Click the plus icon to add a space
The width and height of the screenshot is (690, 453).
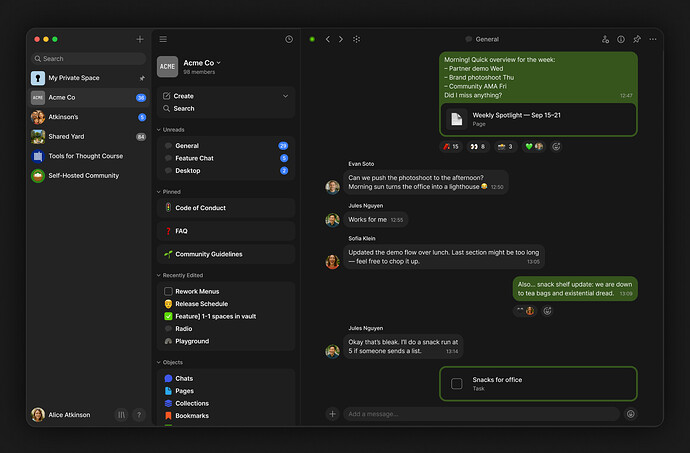[x=139, y=39]
